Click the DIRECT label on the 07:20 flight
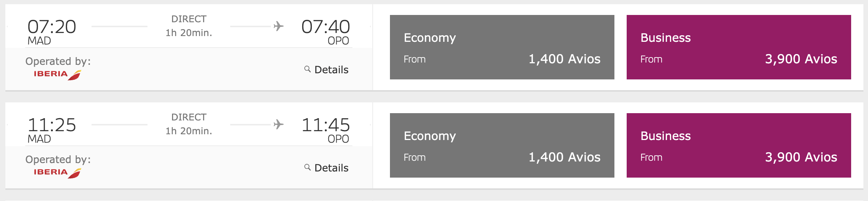This screenshot has height=201, width=868. pos(189,19)
